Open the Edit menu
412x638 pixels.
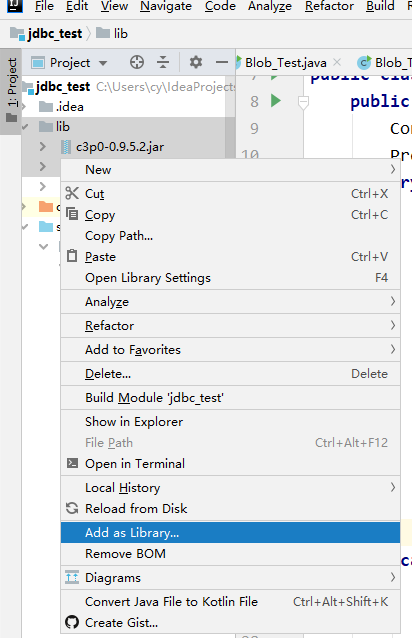77,6
